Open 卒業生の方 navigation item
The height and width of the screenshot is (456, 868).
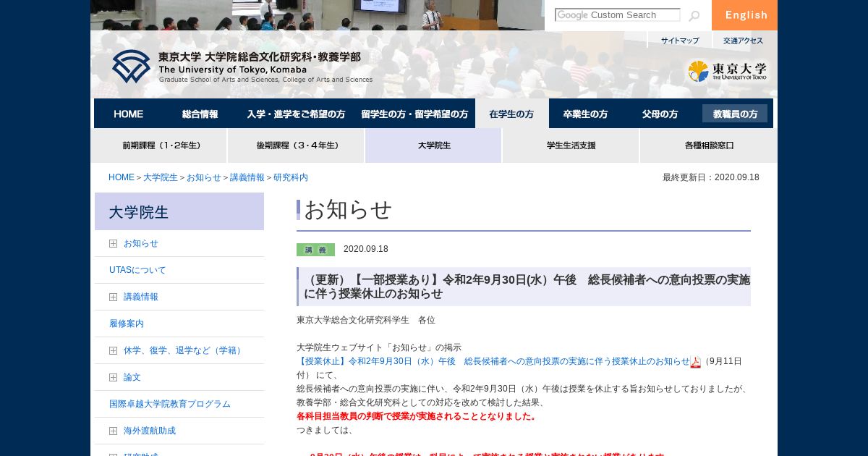585,114
